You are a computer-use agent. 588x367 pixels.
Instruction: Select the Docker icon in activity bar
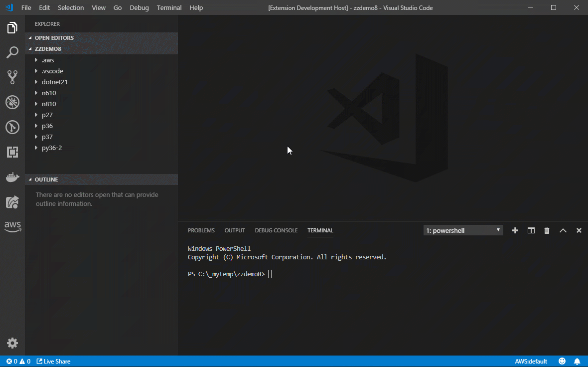(12, 177)
